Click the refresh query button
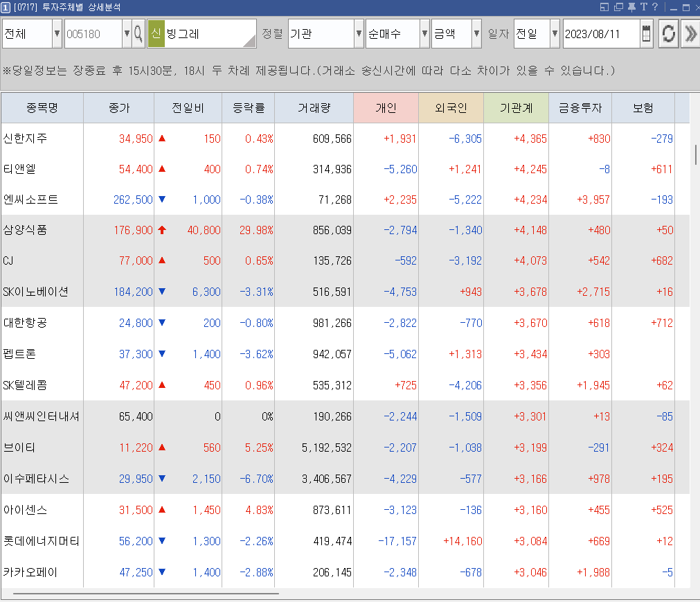 668,34
